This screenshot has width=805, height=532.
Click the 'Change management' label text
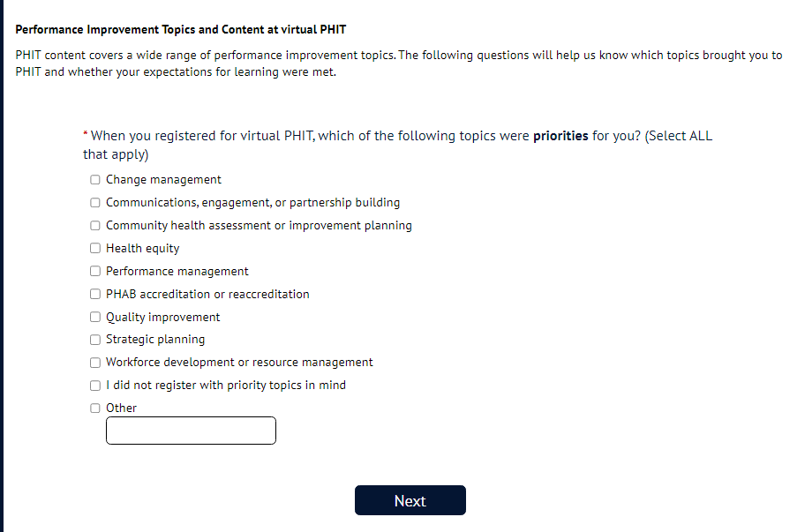(163, 180)
